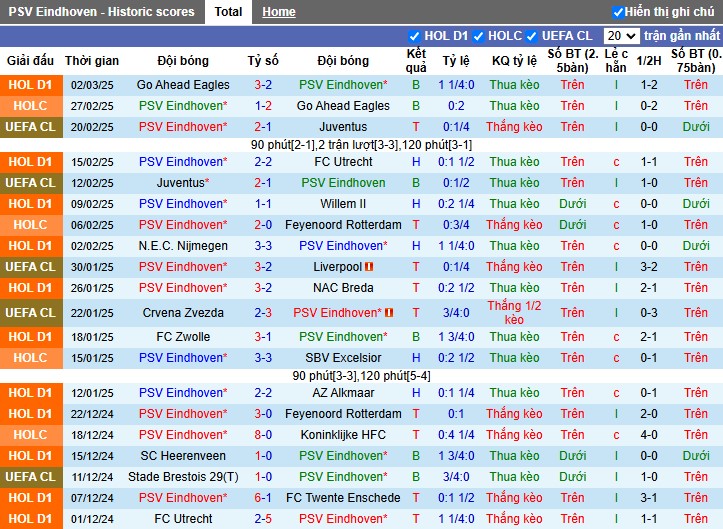
Task: Open the 3-2 score on 02/03/25 match
Action: tap(263, 85)
